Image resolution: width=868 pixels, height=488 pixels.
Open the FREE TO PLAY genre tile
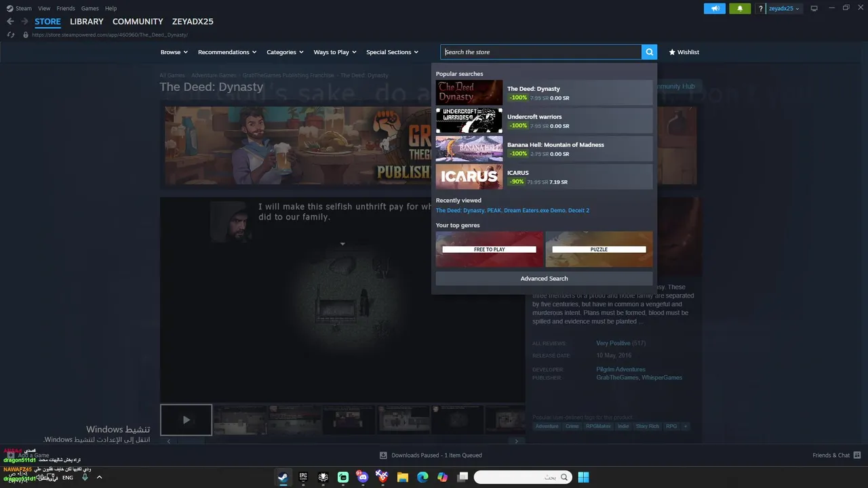click(489, 249)
